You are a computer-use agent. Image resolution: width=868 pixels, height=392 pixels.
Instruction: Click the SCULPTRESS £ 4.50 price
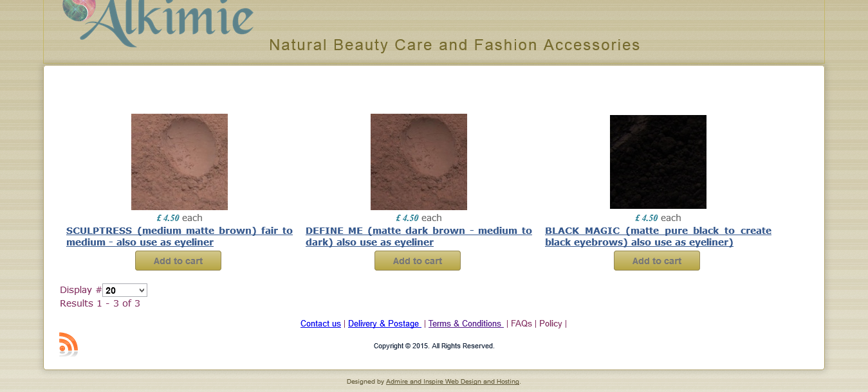(168, 218)
